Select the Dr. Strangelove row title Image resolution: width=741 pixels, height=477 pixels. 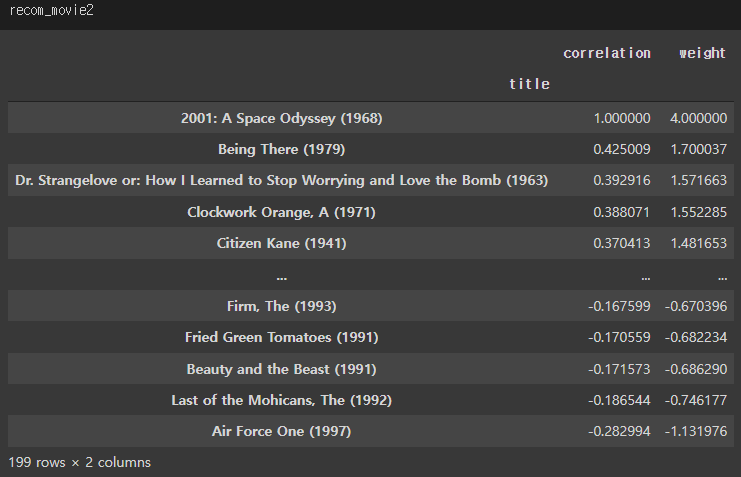tap(282, 181)
